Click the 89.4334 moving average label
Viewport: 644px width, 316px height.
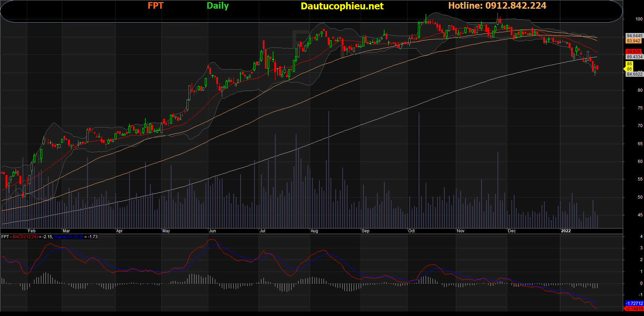coord(634,57)
